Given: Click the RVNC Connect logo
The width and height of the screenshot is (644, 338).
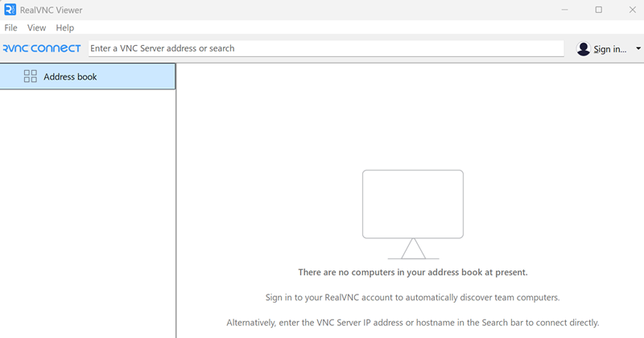Looking at the screenshot, I should [x=42, y=48].
